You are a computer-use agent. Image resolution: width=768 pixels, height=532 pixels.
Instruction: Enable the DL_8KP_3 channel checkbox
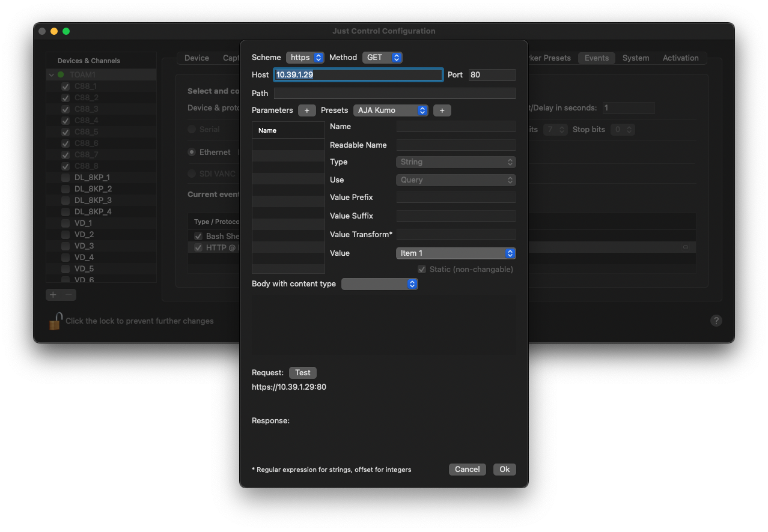tap(66, 201)
